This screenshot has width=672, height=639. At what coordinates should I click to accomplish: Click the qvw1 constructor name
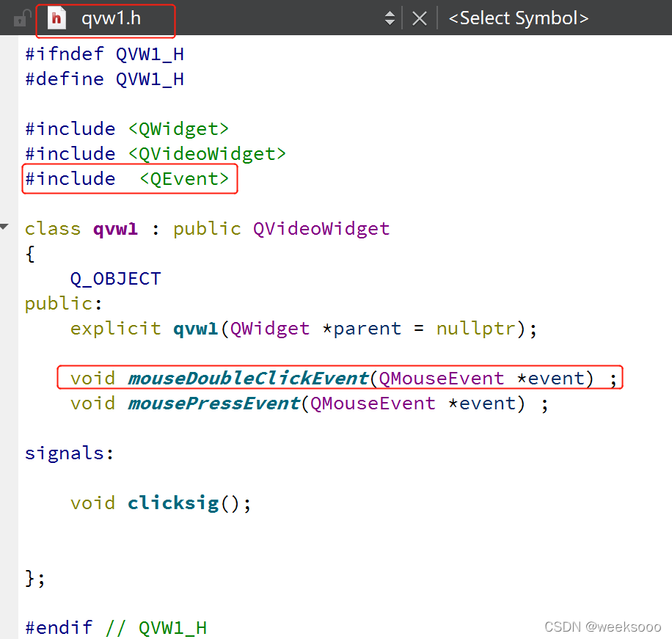click(x=195, y=329)
